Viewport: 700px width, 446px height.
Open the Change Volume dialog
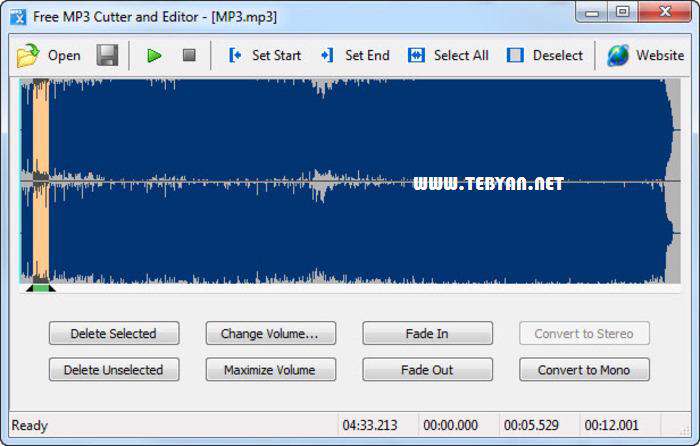click(271, 333)
